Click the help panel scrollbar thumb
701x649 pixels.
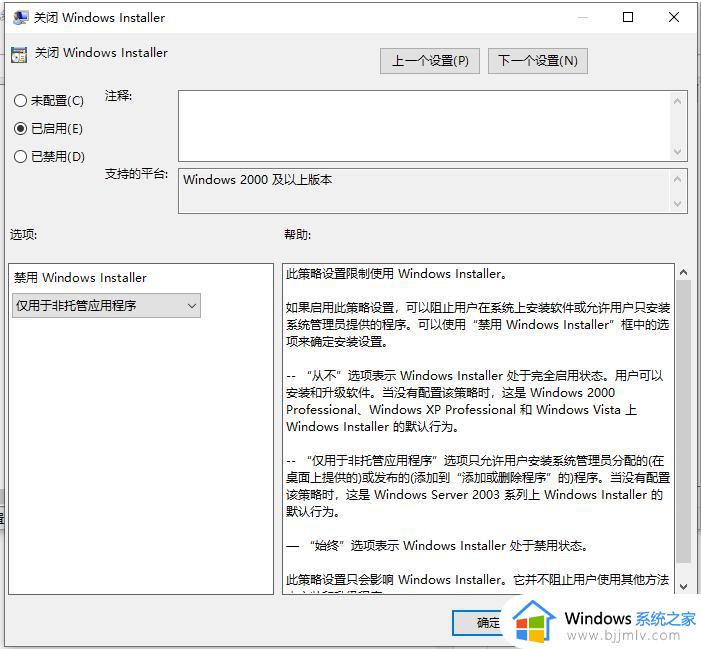[x=683, y=421]
